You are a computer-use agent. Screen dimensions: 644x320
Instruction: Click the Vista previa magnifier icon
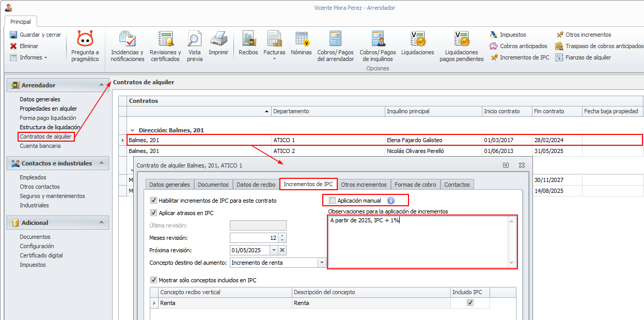(x=194, y=39)
